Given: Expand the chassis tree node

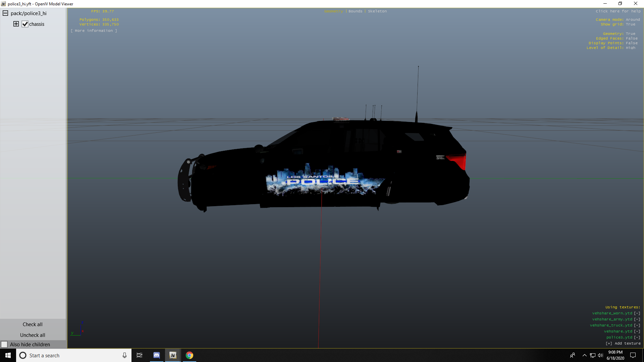Looking at the screenshot, I should [x=16, y=24].
